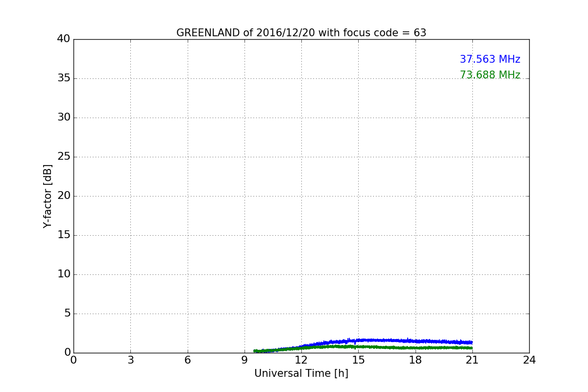Image resolution: width=588 pixels, height=392 pixels.
Task: Click the y-axis tick label '35'
Action: 64,78
